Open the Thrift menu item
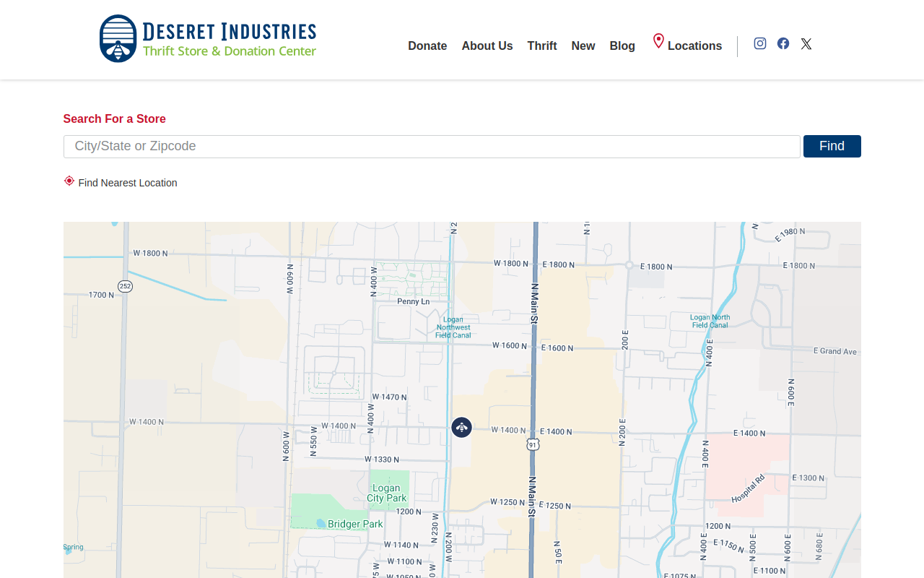The width and height of the screenshot is (924, 578). click(x=542, y=46)
